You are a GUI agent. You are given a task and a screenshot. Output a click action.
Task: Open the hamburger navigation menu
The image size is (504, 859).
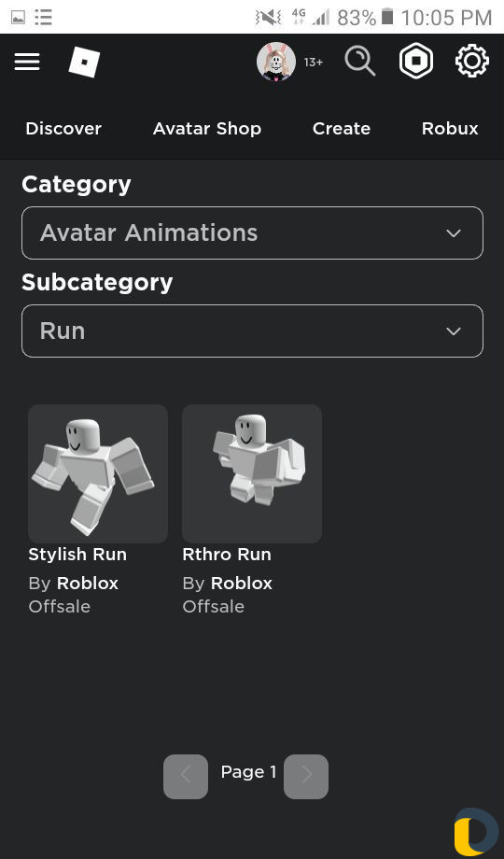[27, 62]
